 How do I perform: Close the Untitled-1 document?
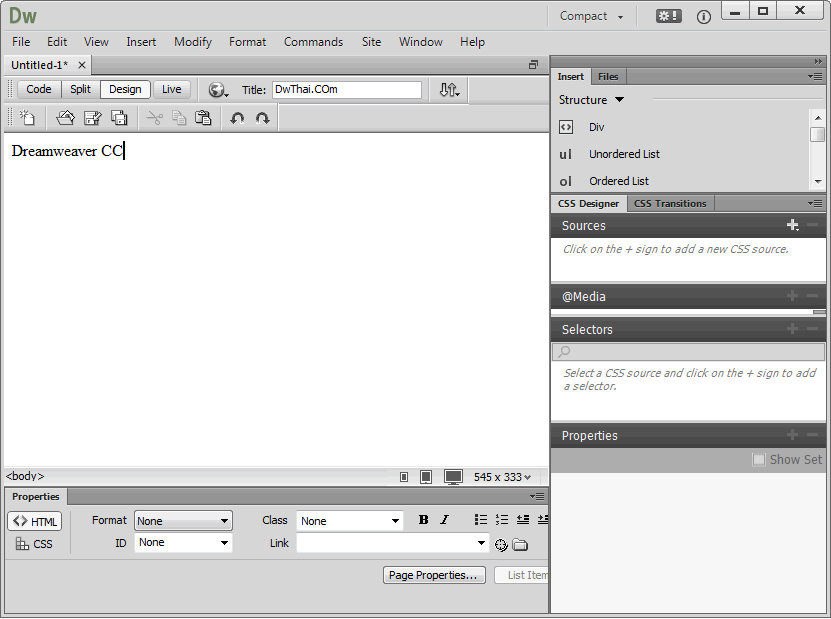(x=82, y=65)
